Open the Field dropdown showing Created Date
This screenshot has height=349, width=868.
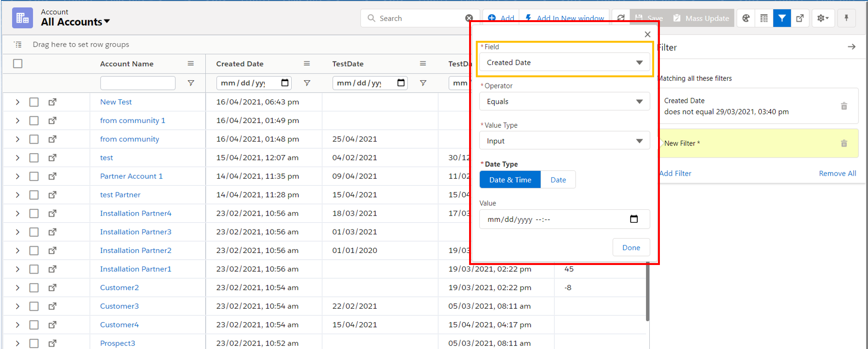point(564,62)
